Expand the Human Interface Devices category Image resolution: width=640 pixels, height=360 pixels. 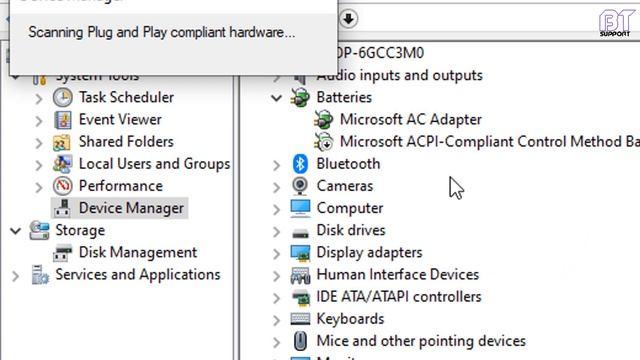click(276, 276)
